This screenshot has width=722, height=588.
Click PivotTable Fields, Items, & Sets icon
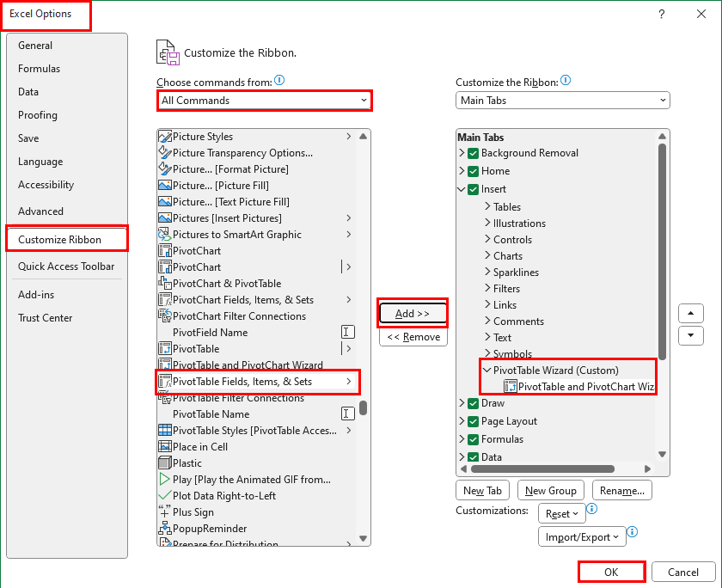(165, 382)
